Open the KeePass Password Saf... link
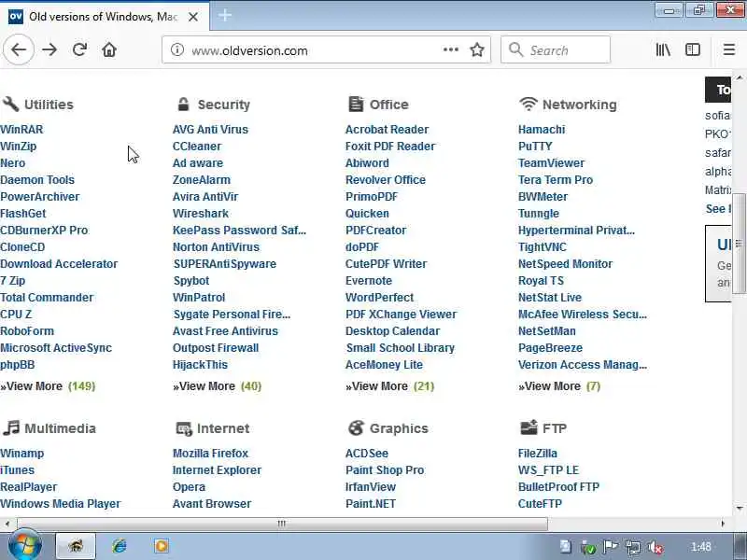Screen dimensions: 747x560 point(239,231)
